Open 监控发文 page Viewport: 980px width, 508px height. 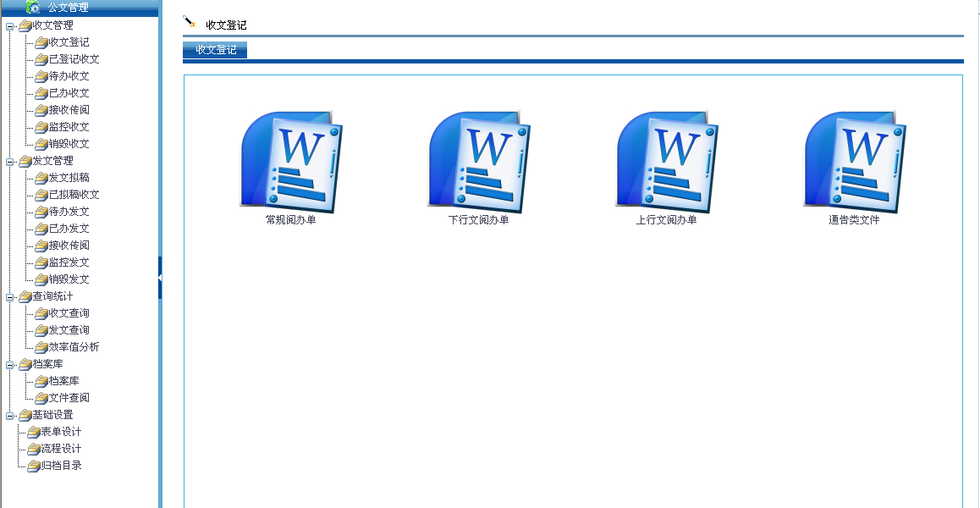point(69,262)
